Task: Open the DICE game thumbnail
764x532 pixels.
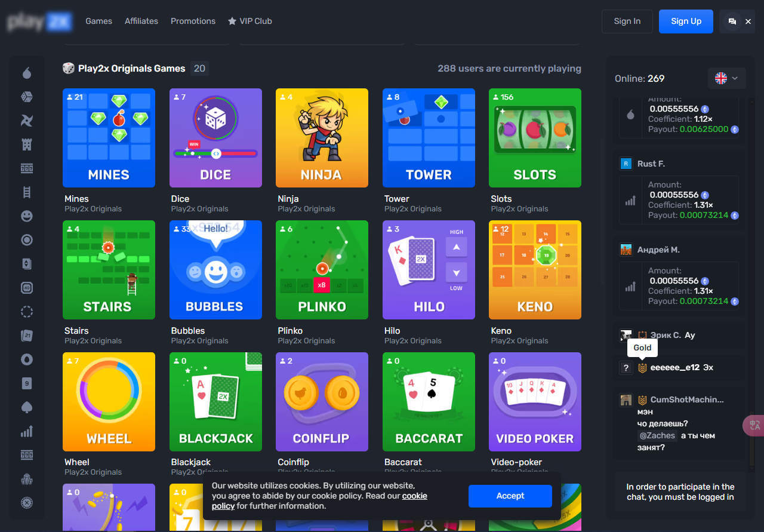Action: pyautogui.click(x=215, y=138)
